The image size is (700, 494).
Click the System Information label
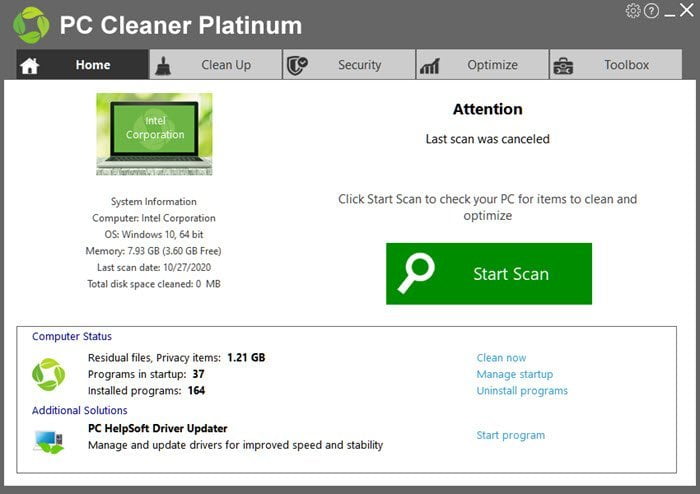point(154,202)
